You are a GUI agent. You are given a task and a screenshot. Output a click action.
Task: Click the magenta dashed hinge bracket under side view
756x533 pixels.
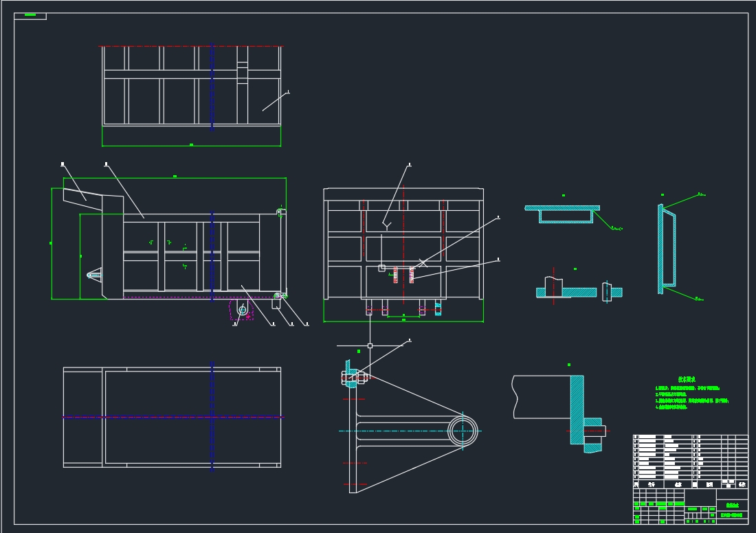click(x=241, y=310)
